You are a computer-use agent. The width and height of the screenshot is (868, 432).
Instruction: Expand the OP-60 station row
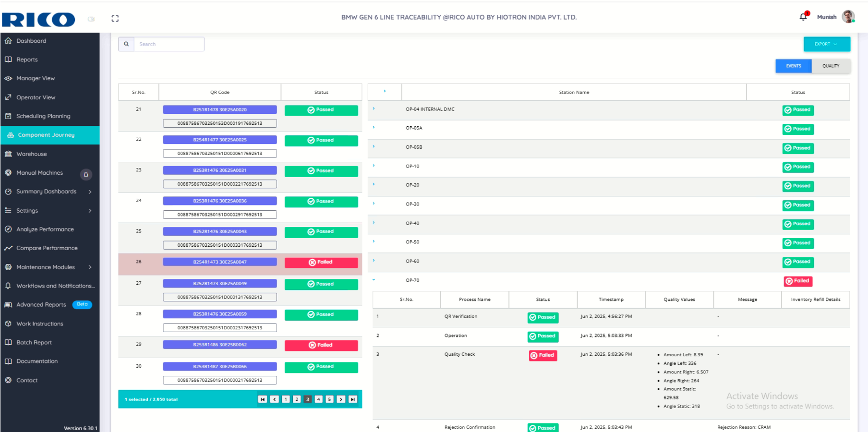(374, 261)
